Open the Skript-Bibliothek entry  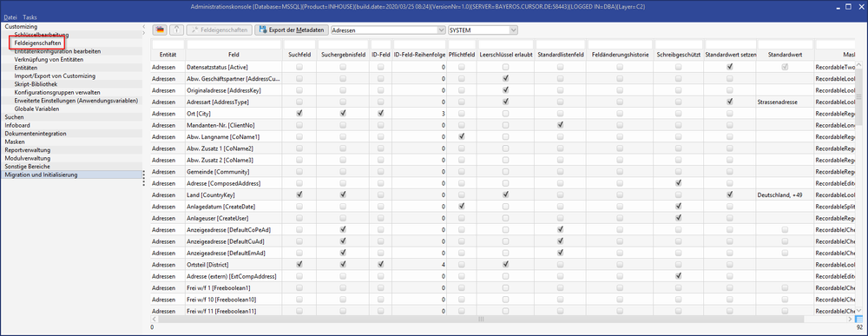(x=36, y=84)
